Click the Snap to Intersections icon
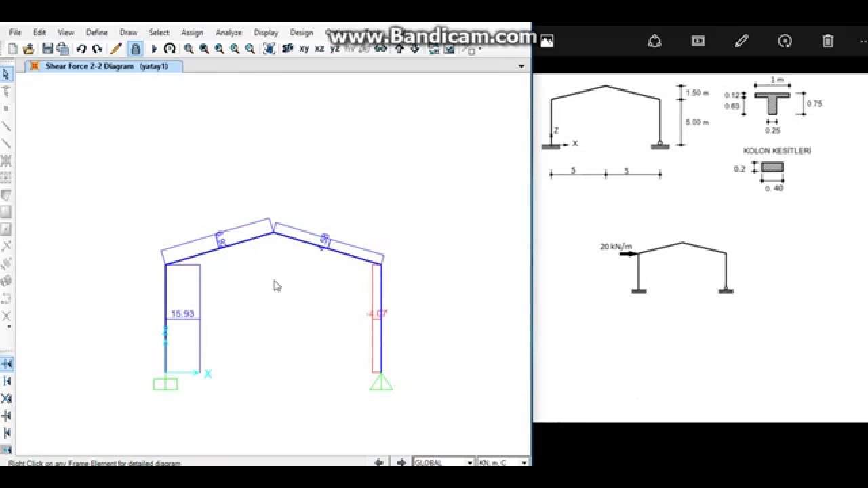 [7, 399]
